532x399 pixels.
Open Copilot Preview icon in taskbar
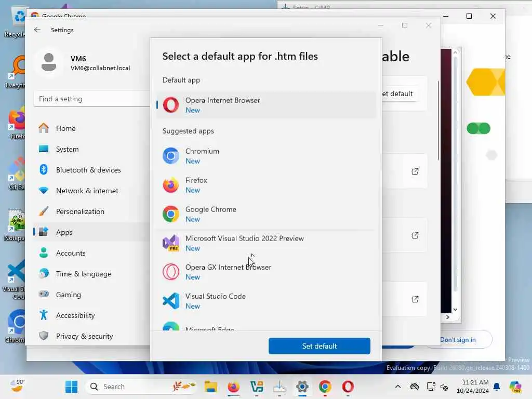point(515,387)
